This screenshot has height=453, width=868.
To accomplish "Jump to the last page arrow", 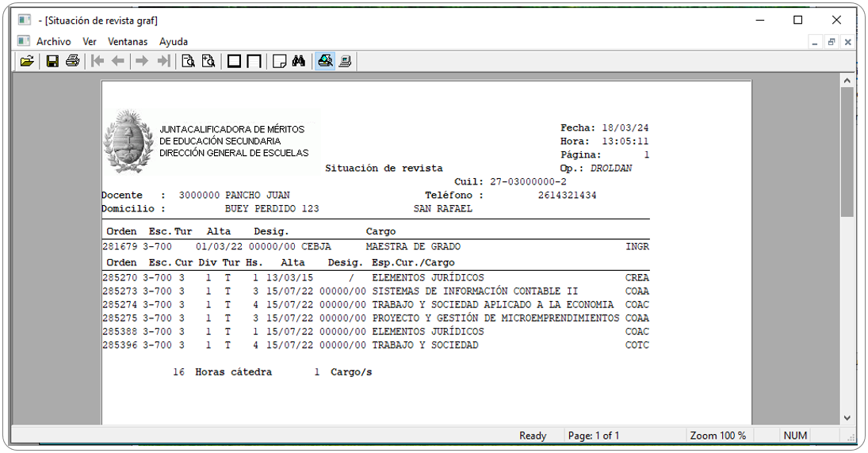I will [x=163, y=61].
